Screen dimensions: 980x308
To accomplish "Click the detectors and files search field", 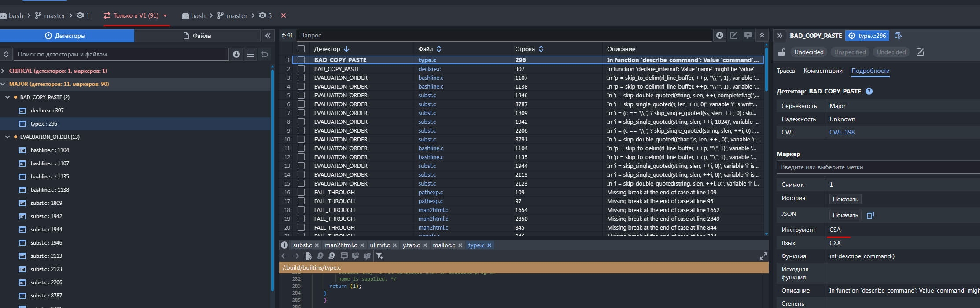I will coord(121,54).
